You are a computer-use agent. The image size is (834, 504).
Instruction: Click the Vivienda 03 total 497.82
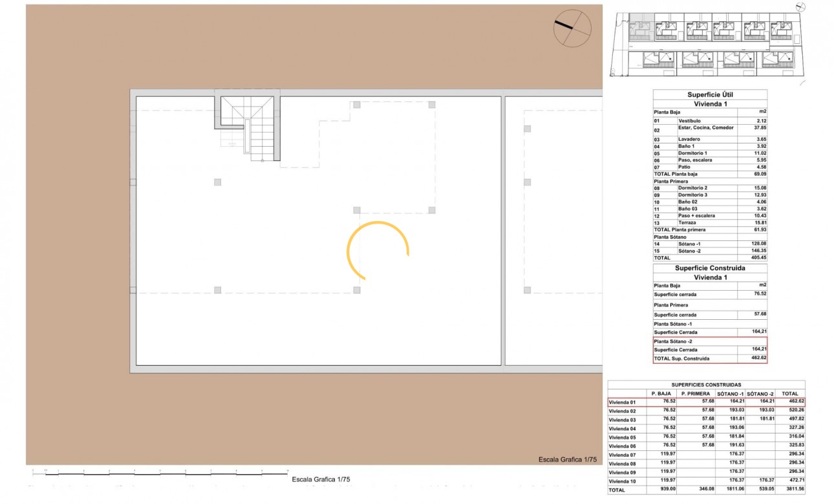[x=795, y=419]
